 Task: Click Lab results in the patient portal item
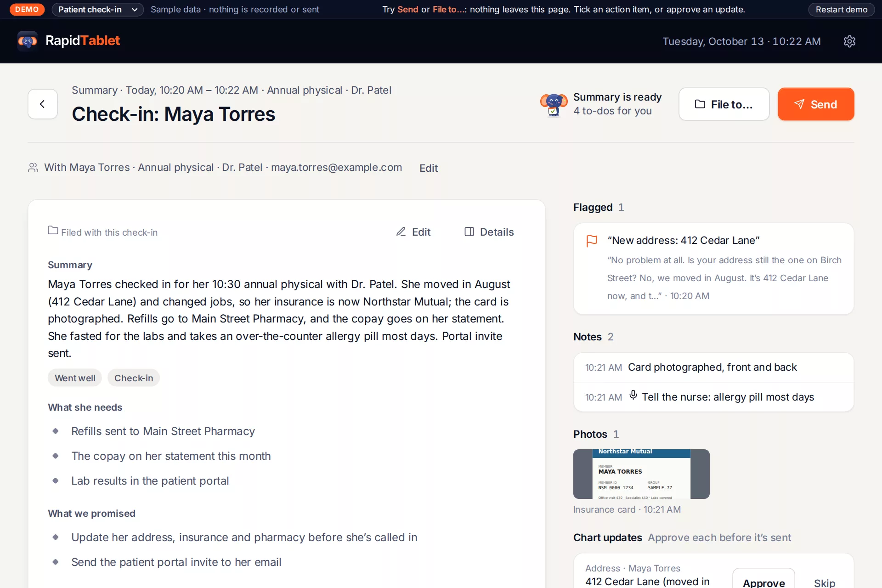[x=150, y=481]
